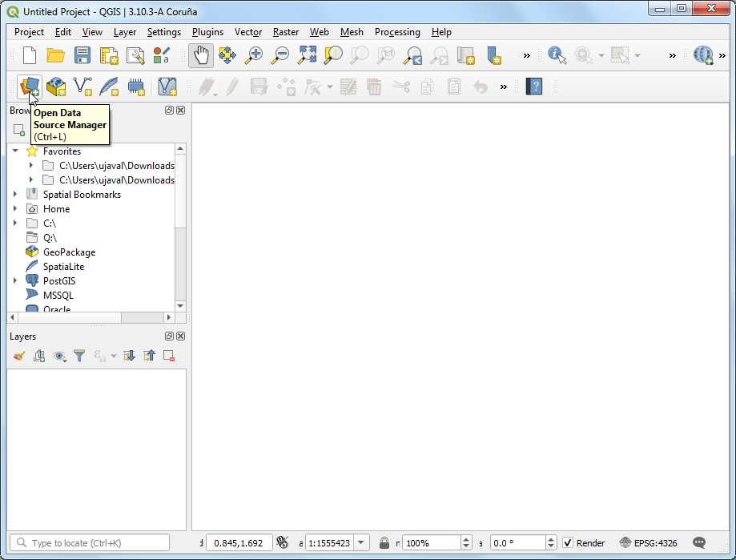Expand the Home folder node
736x560 pixels.
point(15,208)
